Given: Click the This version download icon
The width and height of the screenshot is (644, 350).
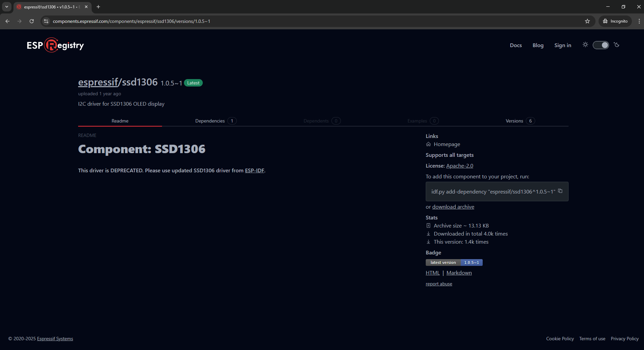Looking at the screenshot, I should (x=428, y=242).
